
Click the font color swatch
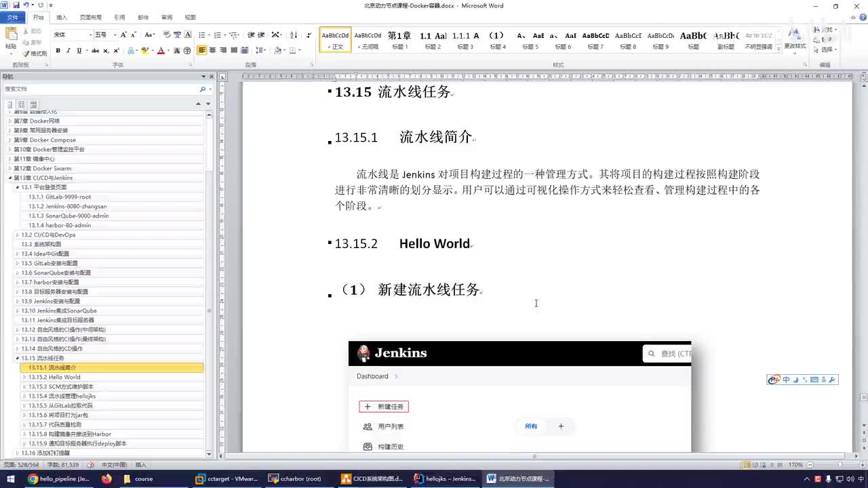(160, 50)
